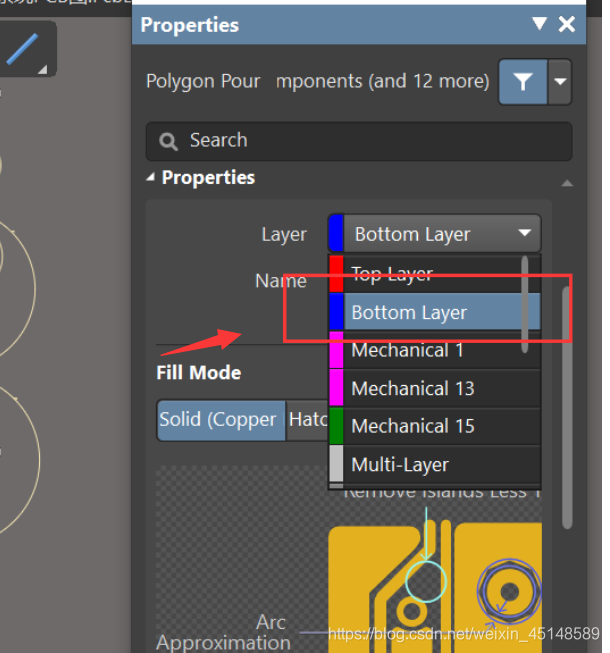The height and width of the screenshot is (653, 610).
Task: Switch fill mode to Hatched
Action: (307, 420)
